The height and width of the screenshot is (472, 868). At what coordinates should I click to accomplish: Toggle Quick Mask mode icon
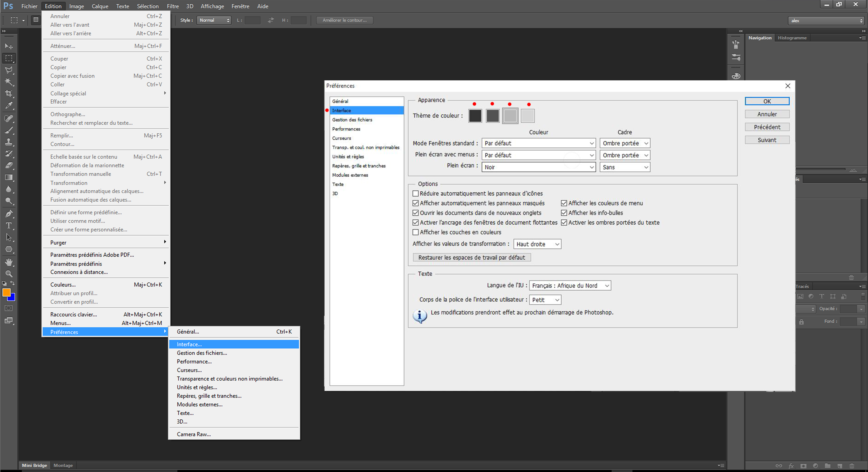[x=9, y=308]
